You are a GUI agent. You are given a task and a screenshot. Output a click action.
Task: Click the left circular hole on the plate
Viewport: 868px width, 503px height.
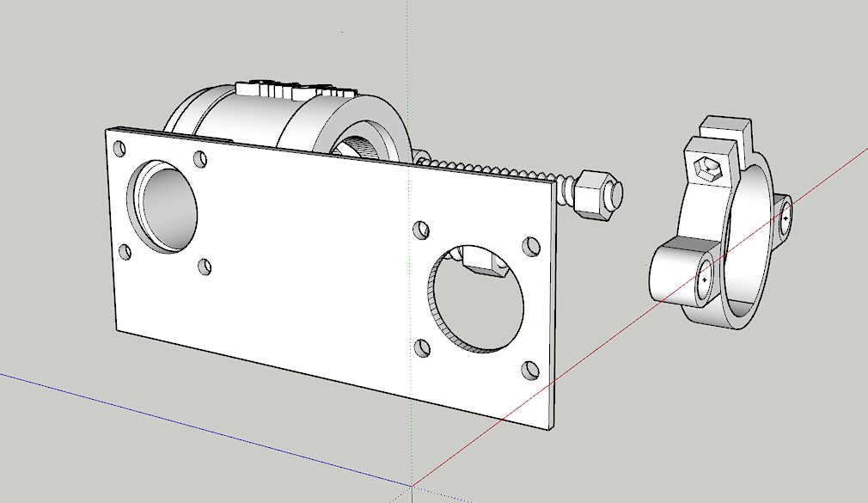[x=163, y=209]
